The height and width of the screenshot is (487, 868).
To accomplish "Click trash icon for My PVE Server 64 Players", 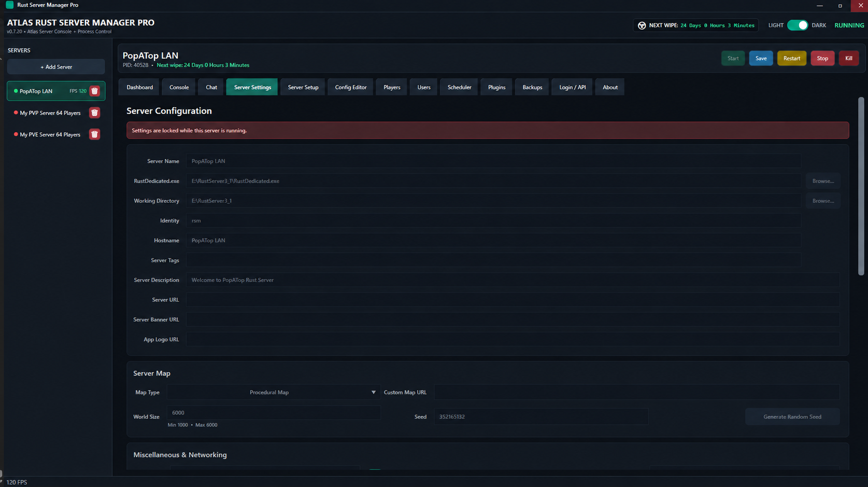I will click(x=94, y=134).
